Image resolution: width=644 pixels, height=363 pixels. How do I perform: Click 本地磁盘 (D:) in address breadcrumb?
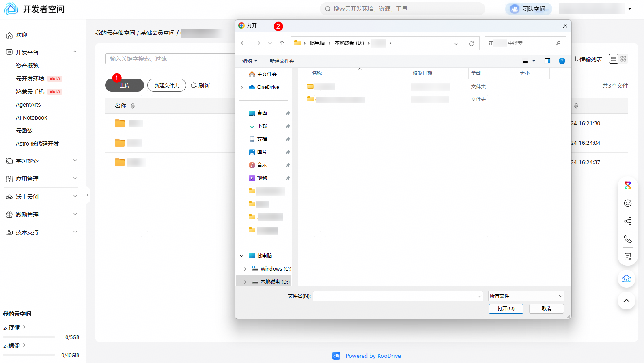[349, 43]
